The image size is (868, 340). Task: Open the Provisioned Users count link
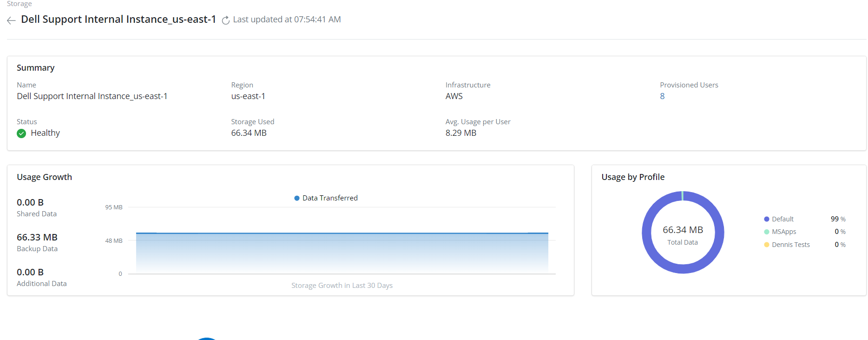coord(662,96)
